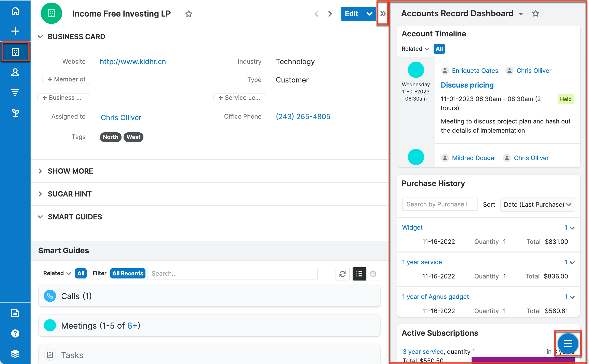
Task: Favorite Income Free Investing LP with the star
Action: tap(189, 14)
